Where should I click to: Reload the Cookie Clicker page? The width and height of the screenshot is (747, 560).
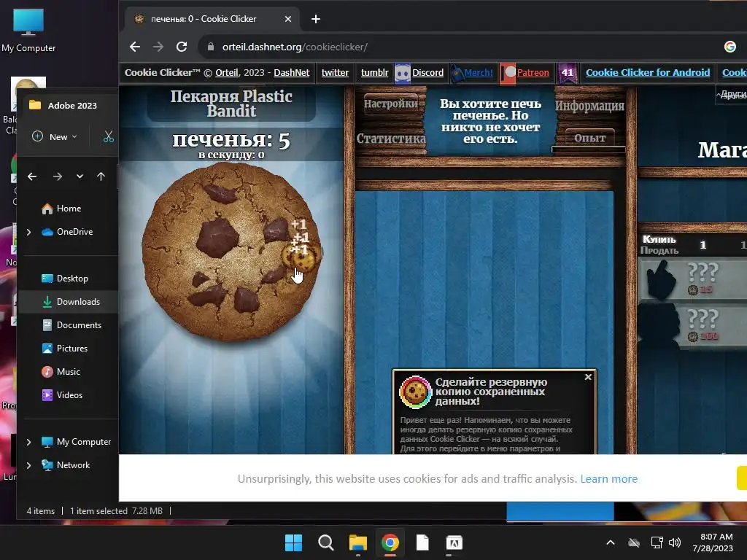click(x=182, y=47)
